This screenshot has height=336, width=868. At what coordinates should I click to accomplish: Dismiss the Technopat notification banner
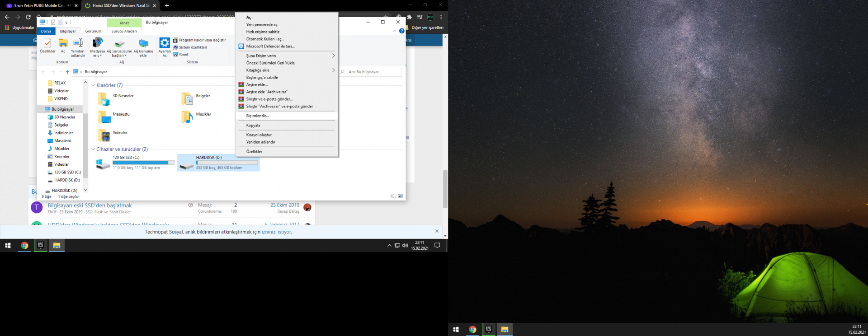click(437, 231)
